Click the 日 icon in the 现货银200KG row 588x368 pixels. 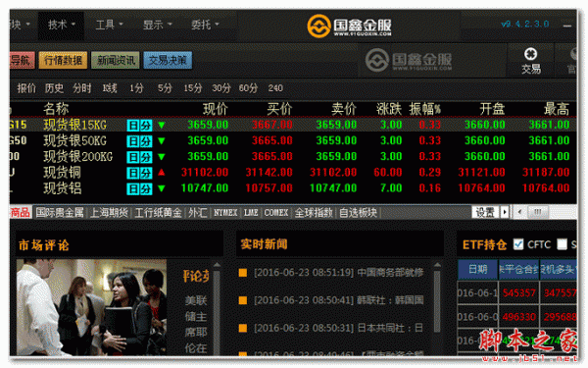[133, 157]
